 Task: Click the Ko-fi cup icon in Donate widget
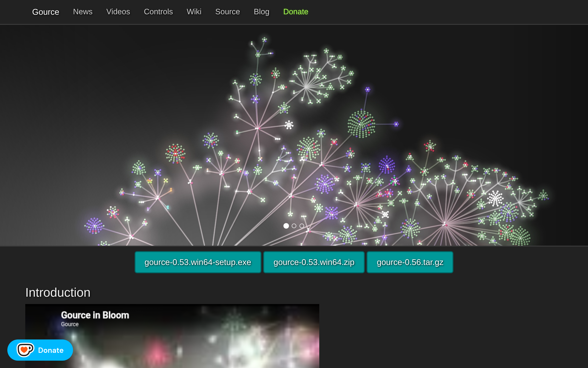25,350
